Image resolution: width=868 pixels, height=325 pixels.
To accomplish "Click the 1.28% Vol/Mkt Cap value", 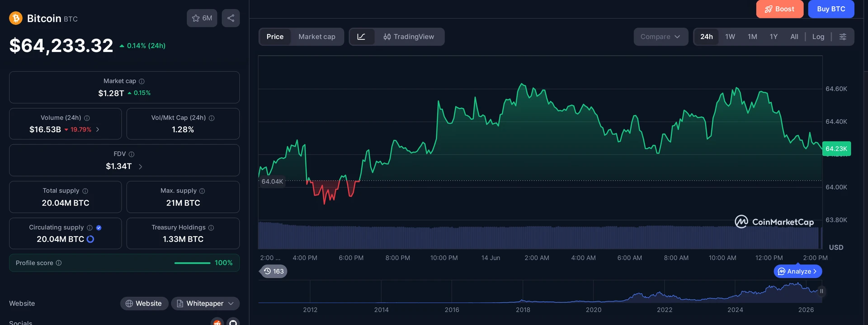I will (x=183, y=129).
